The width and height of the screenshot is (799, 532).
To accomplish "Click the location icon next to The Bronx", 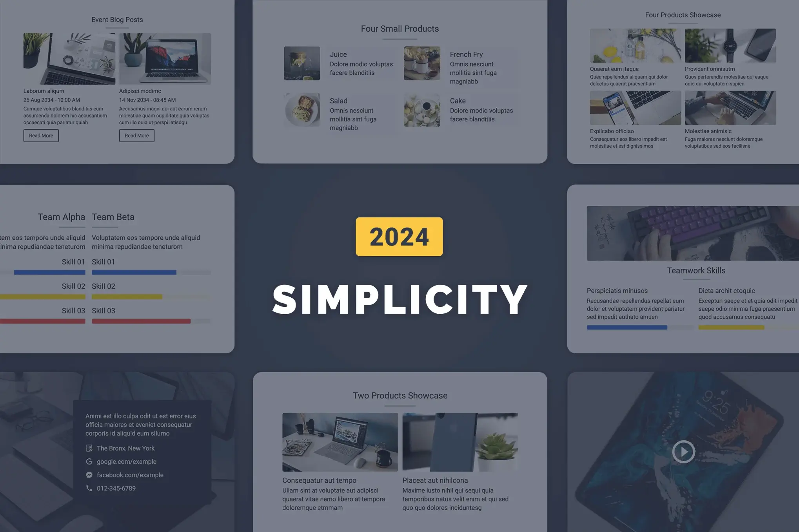I will [x=89, y=448].
